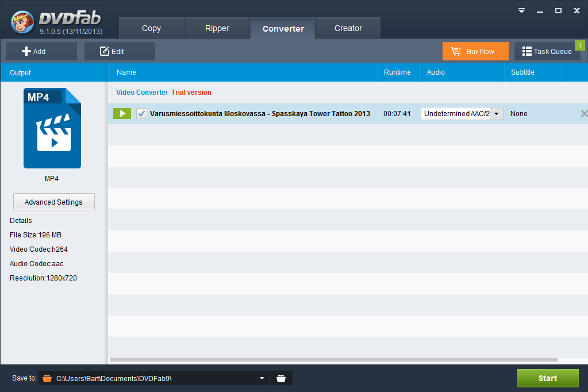Click the runtime 00:07:41
This screenshot has width=588, height=392.
click(x=397, y=114)
